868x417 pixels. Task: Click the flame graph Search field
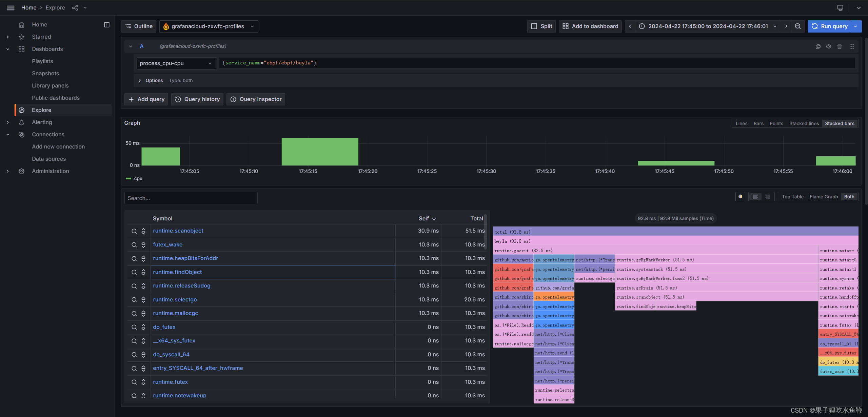[191, 198]
